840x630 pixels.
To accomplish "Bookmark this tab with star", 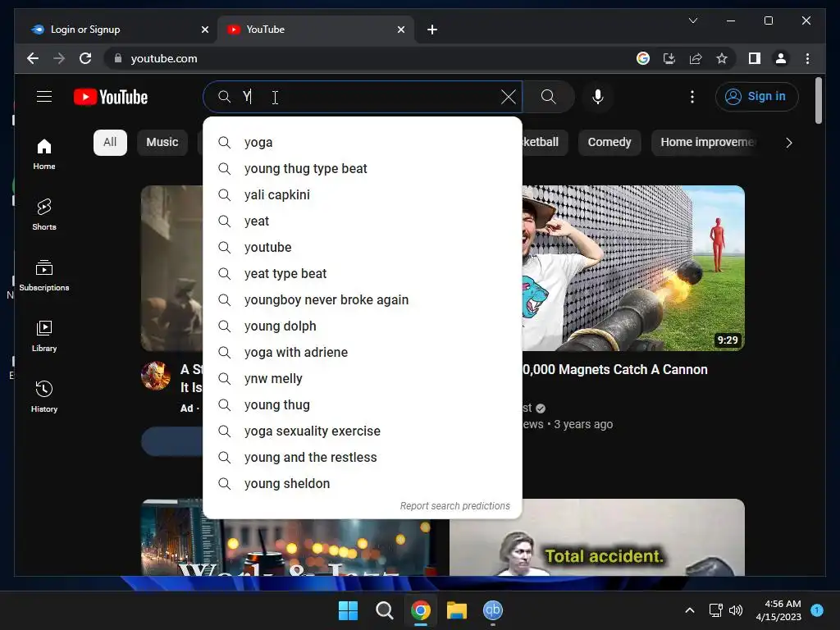I will pyautogui.click(x=722, y=58).
